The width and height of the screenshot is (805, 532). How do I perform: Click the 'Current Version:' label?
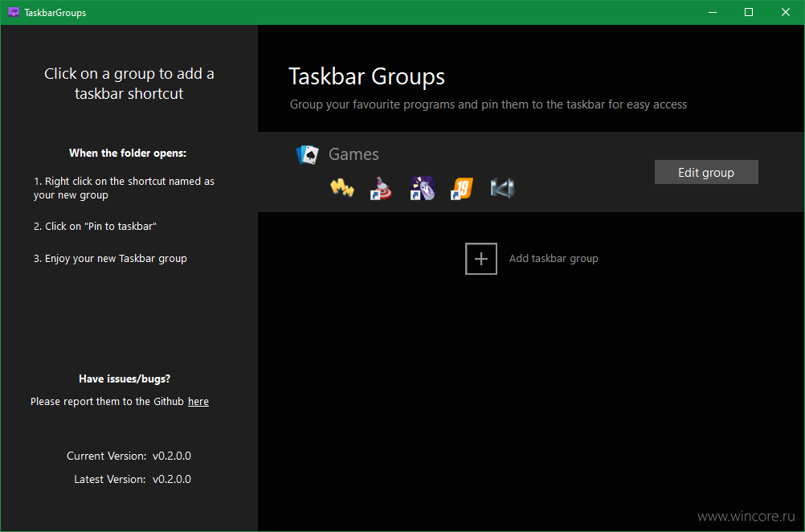[x=106, y=456]
